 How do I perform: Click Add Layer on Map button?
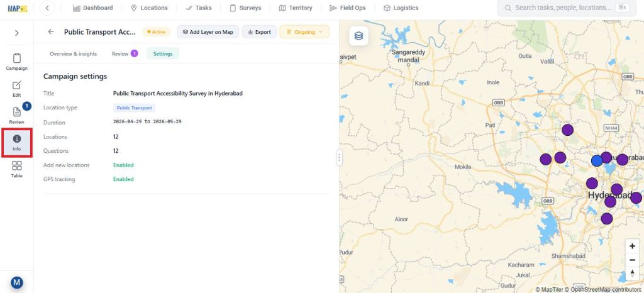[x=208, y=32]
